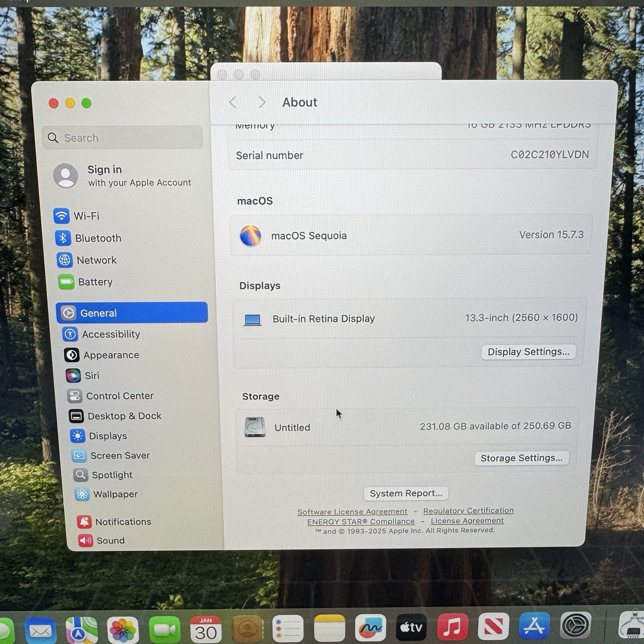
Task: Sign in with your Apple Account
Action: click(x=122, y=175)
